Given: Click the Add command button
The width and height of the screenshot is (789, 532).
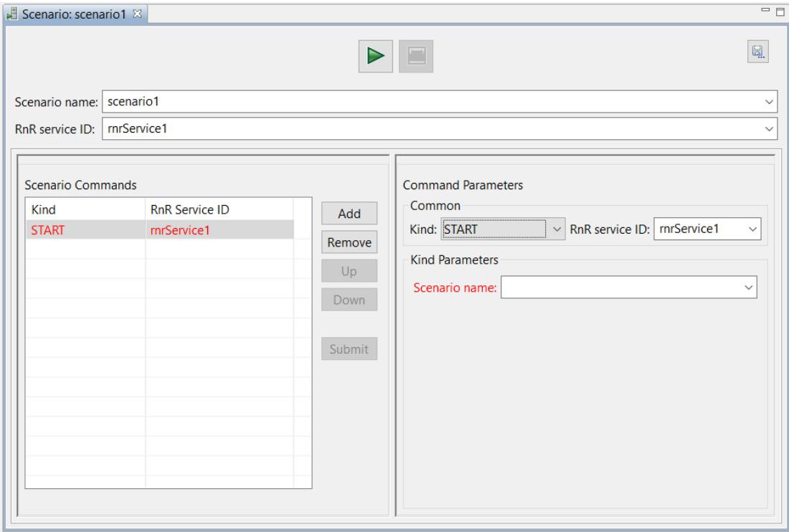Looking at the screenshot, I should coord(349,213).
